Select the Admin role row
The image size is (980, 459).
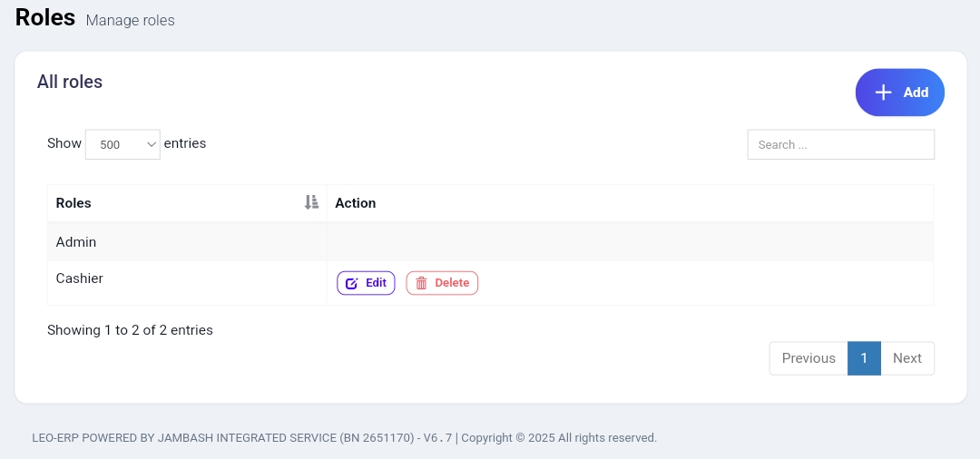(x=491, y=241)
